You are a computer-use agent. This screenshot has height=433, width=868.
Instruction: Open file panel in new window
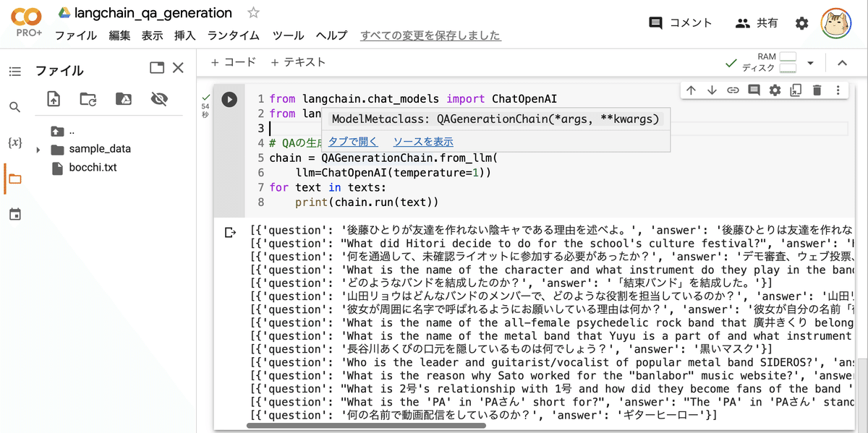(157, 68)
